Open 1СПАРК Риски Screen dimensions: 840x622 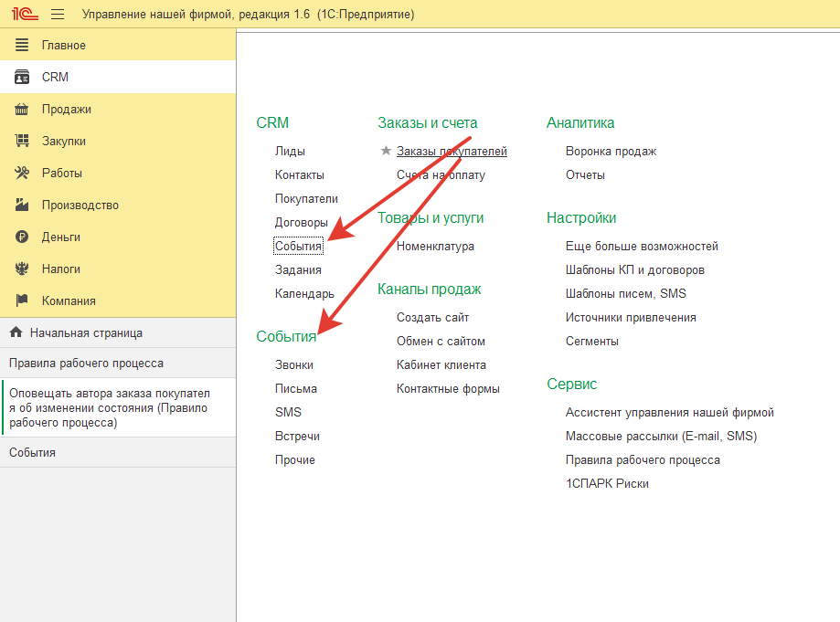[x=607, y=483]
